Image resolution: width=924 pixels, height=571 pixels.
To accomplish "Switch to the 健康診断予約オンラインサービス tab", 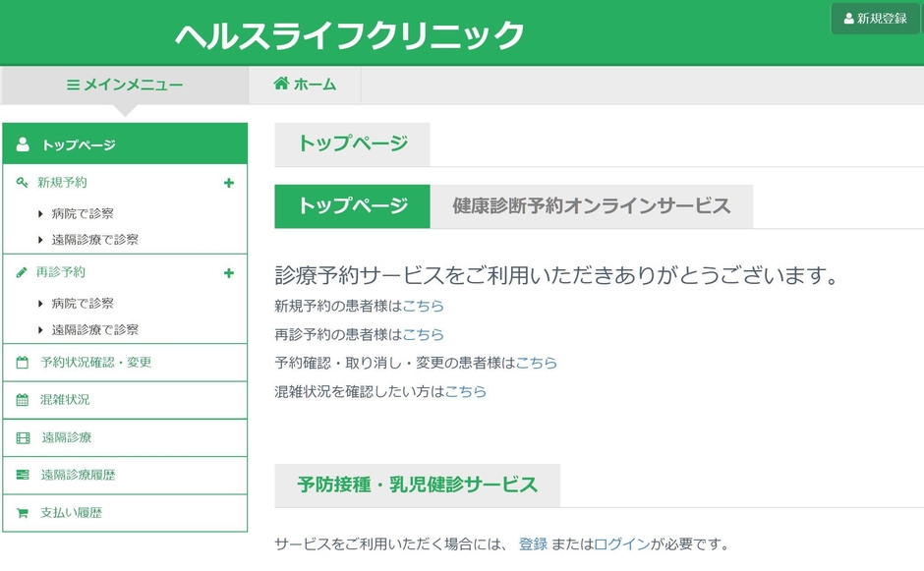I will click(591, 205).
